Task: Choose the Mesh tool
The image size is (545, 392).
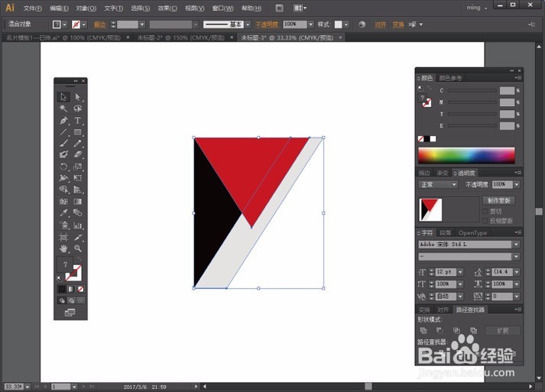Action: point(63,202)
